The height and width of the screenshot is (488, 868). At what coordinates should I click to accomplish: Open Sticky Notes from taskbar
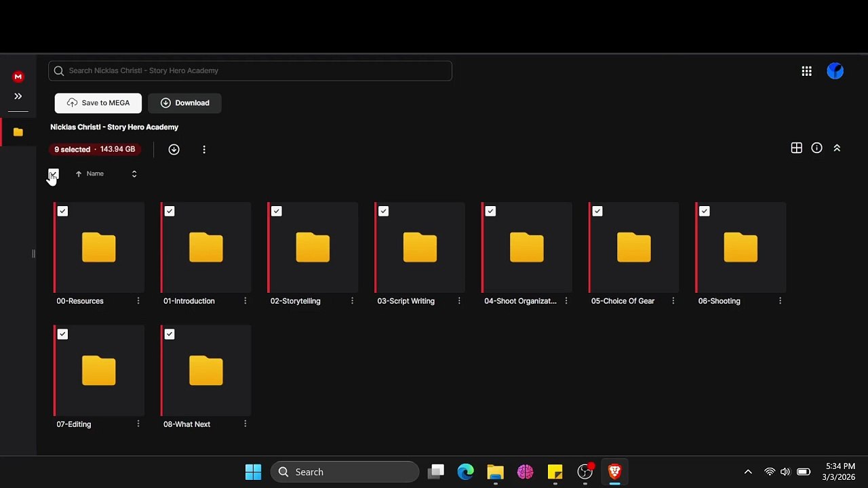(555, 472)
